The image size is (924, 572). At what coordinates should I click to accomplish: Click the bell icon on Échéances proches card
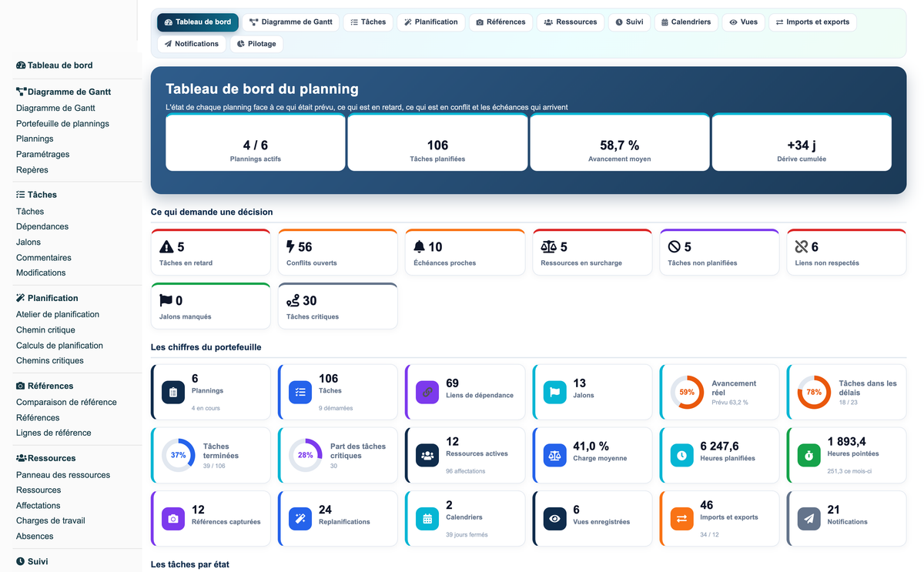pos(419,247)
